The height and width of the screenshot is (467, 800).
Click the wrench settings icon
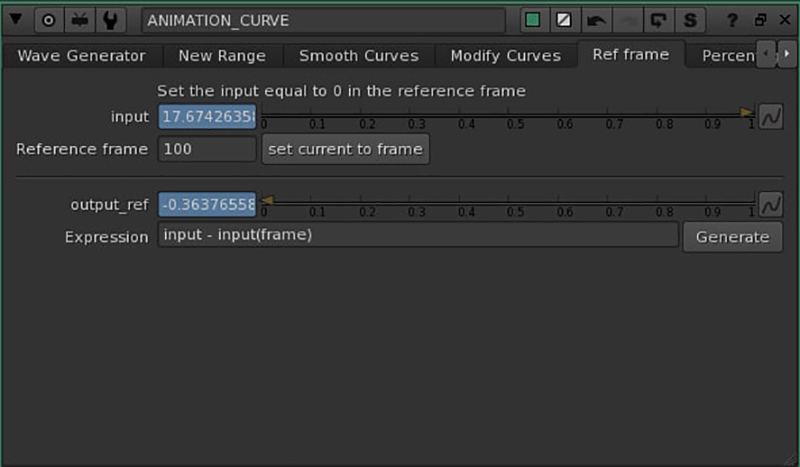(x=110, y=20)
